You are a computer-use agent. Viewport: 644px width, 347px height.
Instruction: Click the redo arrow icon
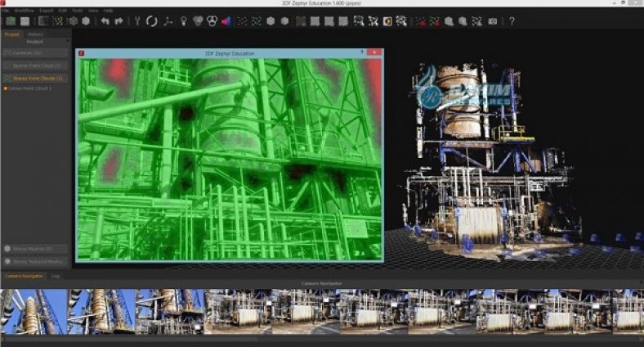point(119,21)
